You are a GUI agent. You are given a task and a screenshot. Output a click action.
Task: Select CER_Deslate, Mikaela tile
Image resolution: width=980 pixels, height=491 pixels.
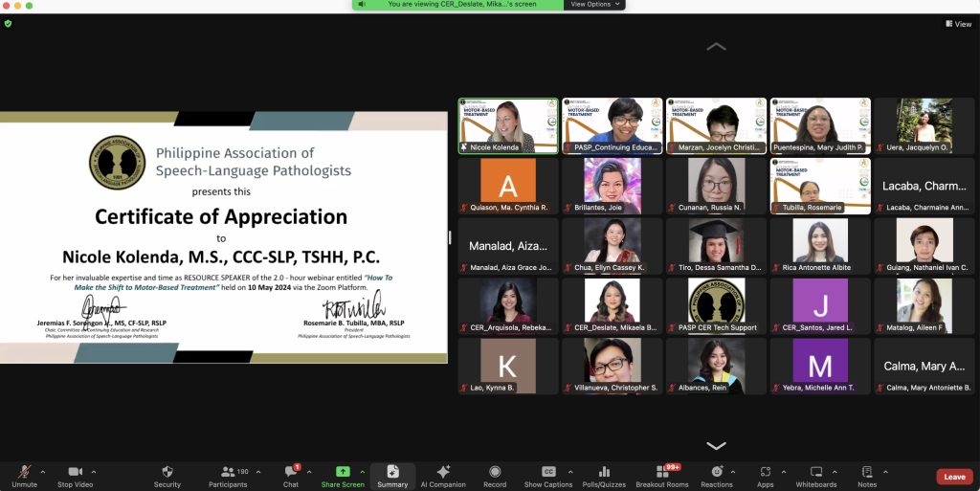click(x=612, y=306)
